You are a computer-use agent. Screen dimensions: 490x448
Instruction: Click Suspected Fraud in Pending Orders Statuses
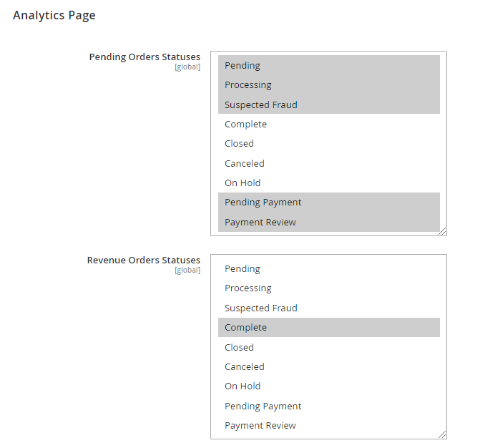click(x=261, y=104)
